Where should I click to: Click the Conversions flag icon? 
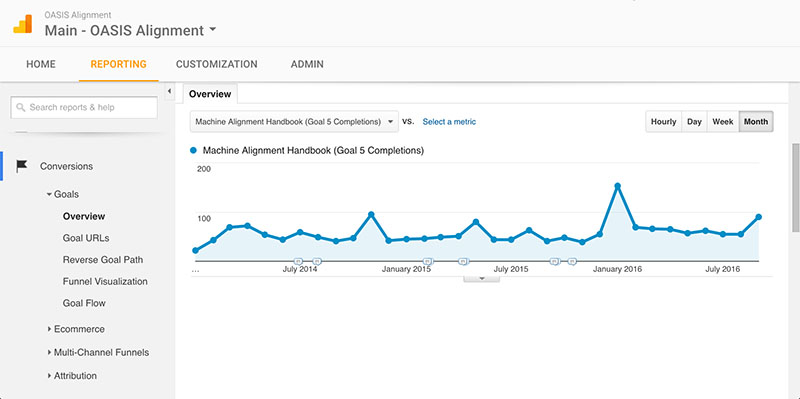click(x=21, y=166)
